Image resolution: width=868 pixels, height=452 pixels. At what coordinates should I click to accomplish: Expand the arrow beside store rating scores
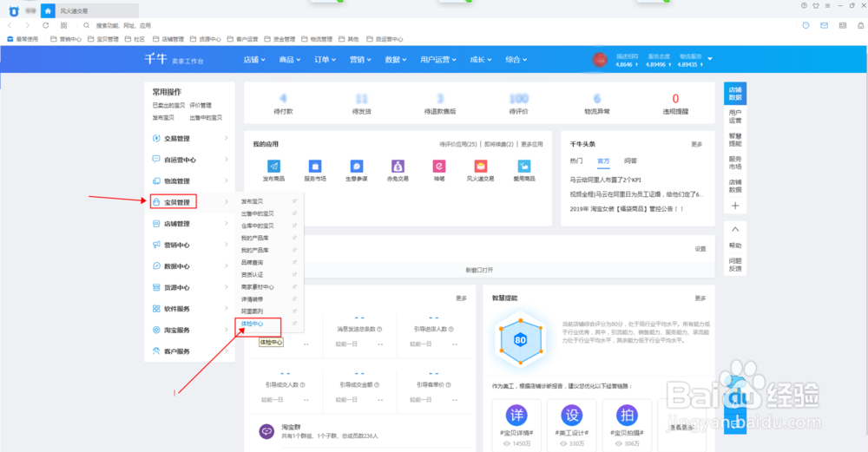(710, 59)
